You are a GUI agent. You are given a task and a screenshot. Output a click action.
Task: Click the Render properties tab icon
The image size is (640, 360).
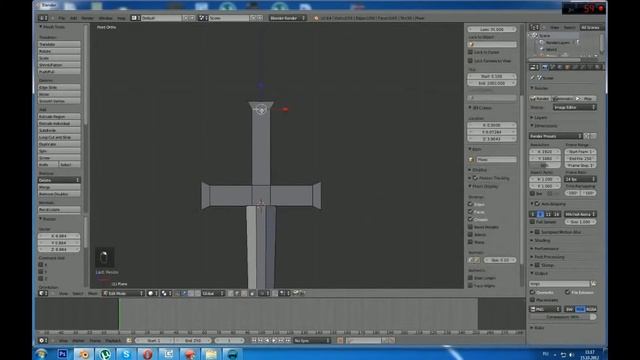pyautogui.click(x=545, y=67)
